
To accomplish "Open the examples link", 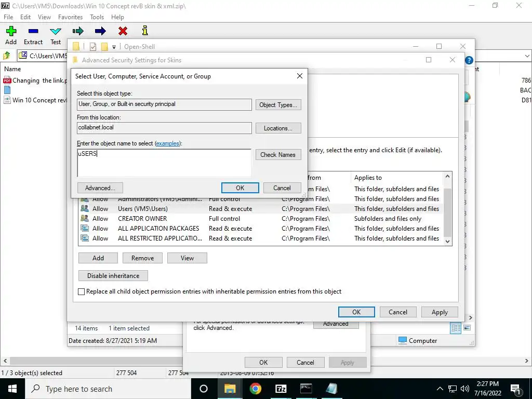I will tap(167, 143).
